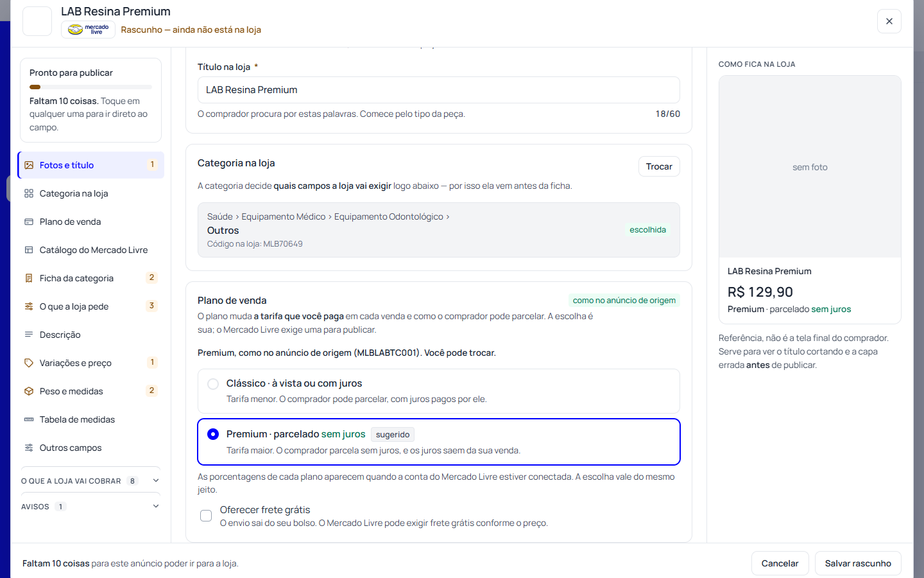Click the Outros campos sliders icon

[29, 448]
